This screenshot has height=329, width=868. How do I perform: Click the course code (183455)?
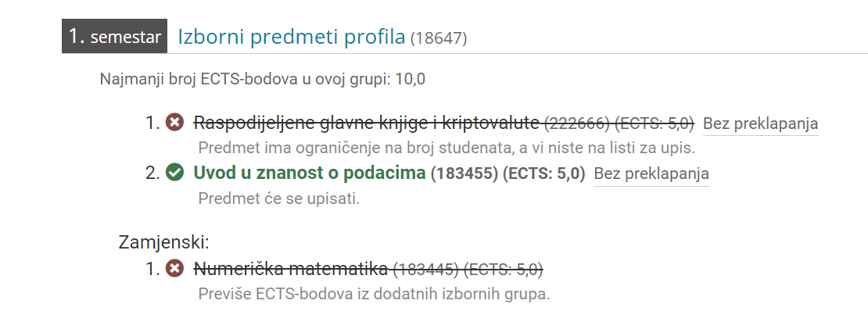pos(464,173)
